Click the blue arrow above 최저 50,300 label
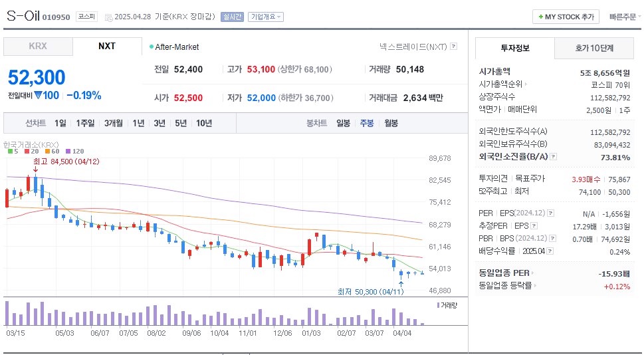This screenshot has width=644, height=355. [401, 284]
